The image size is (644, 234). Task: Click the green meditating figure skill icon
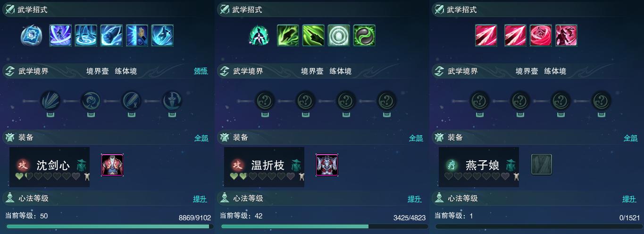pos(259,35)
